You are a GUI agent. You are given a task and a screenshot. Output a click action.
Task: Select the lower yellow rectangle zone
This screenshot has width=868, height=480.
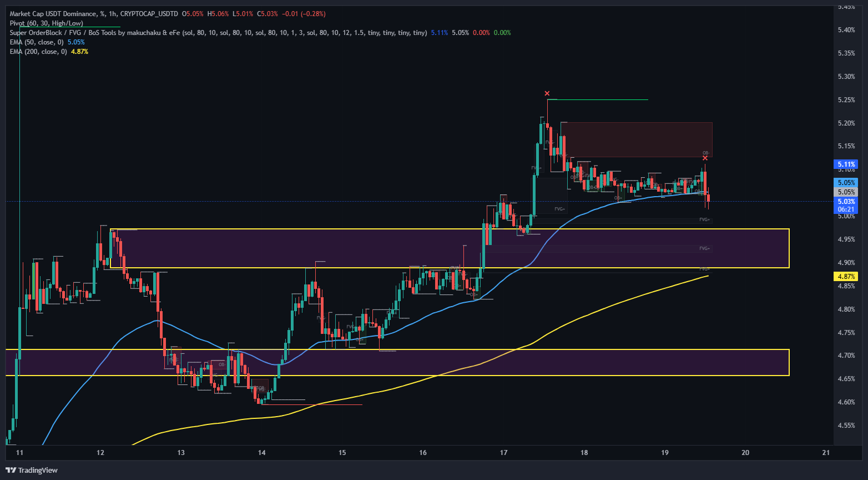pyautogui.click(x=444, y=362)
